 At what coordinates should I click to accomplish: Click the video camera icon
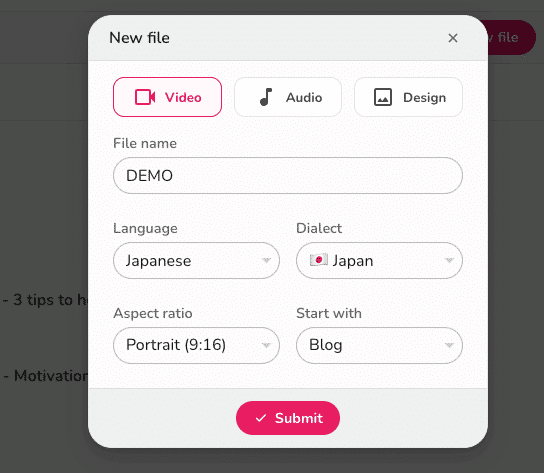click(x=145, y=97)
